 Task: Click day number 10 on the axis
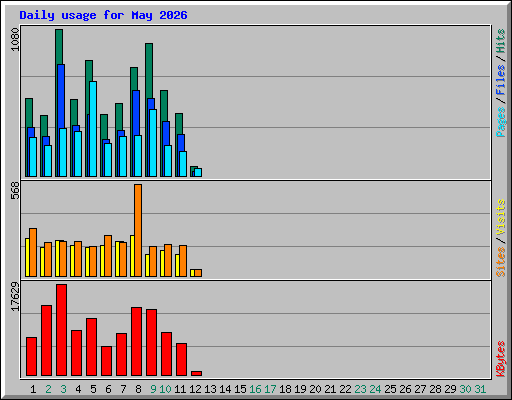coord(165,389)
